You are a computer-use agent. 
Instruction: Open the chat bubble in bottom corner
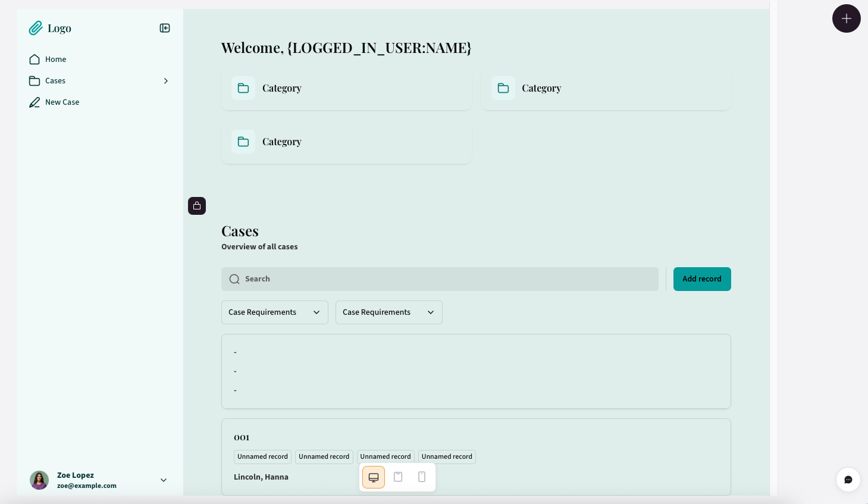point(848,480)
